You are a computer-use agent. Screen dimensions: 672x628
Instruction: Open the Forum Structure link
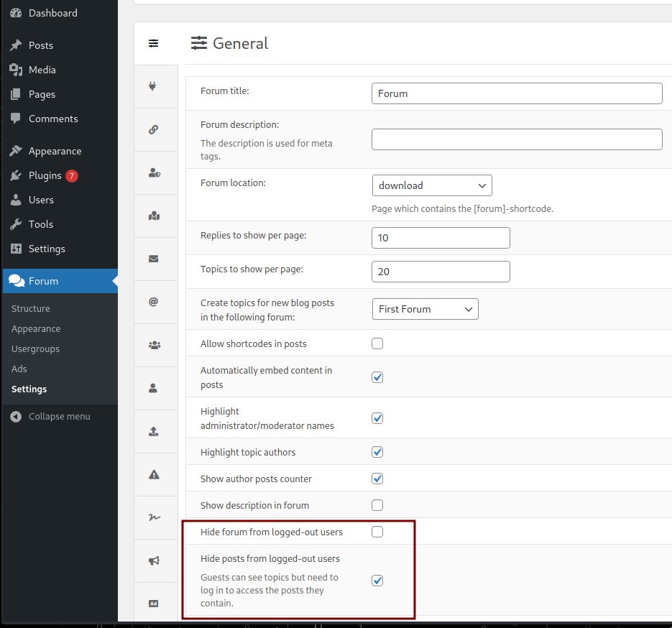click(31, 308)
